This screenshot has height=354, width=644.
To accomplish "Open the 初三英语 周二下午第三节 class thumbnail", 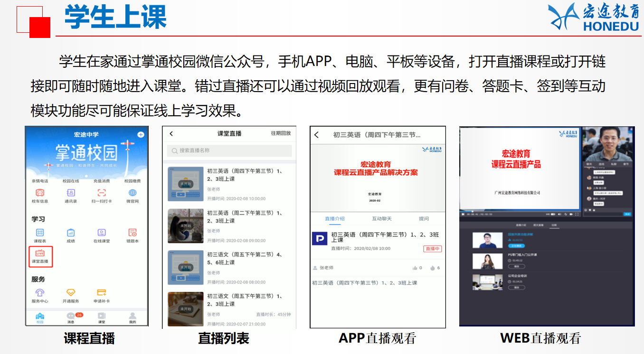I will click(x=185, y=225).
